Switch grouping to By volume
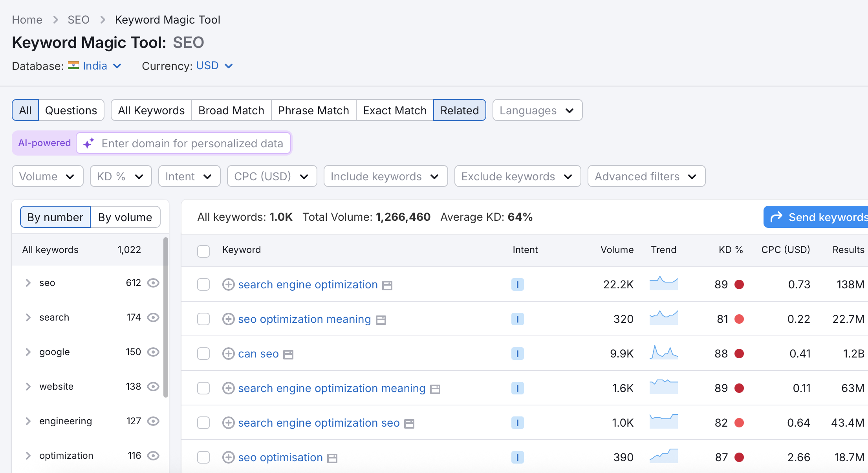Image resolution: width=868 pixels, height=473 pixels. click(x=125, y=217)
